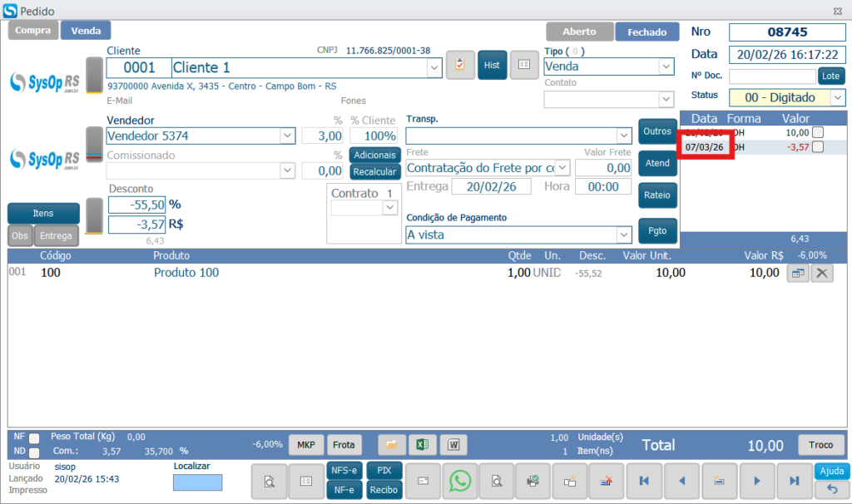The height and width of the screenshot is (504, 852).
Task: Export order to Word document
Action: 453,445
